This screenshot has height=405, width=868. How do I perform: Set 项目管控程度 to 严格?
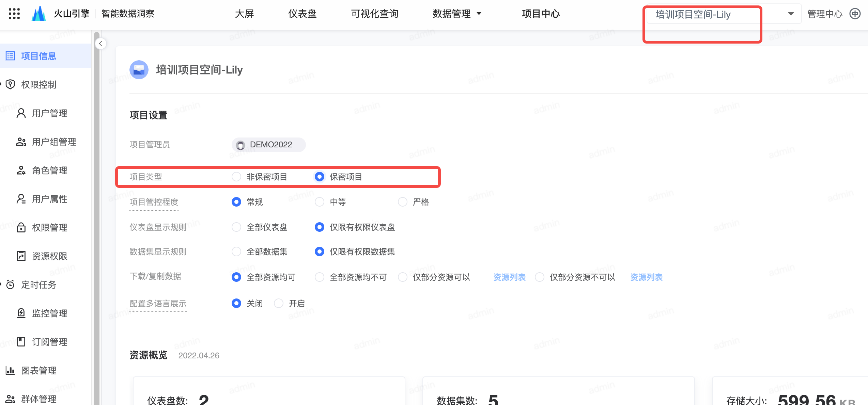coord(403,202)
